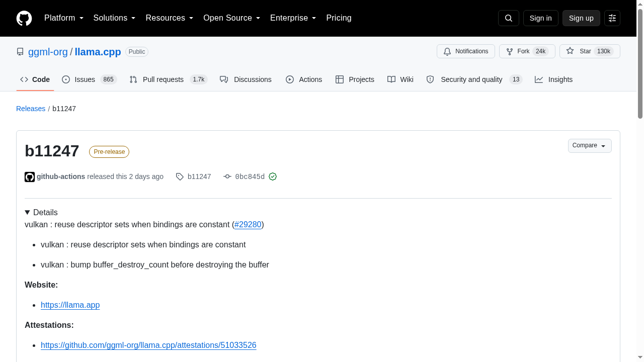This screenshot has height=362, width=644.
Task: Open the Actions tab
Action: click(304, 79)
